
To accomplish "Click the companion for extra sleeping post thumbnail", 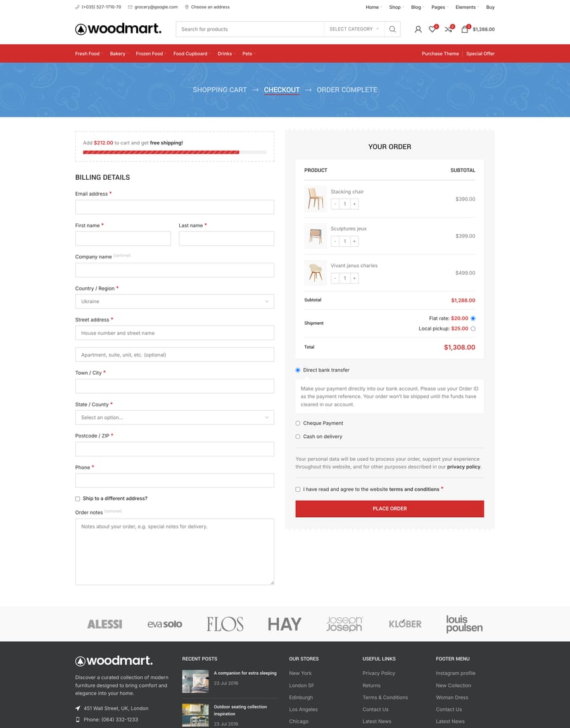I will [x=195, y=682].
